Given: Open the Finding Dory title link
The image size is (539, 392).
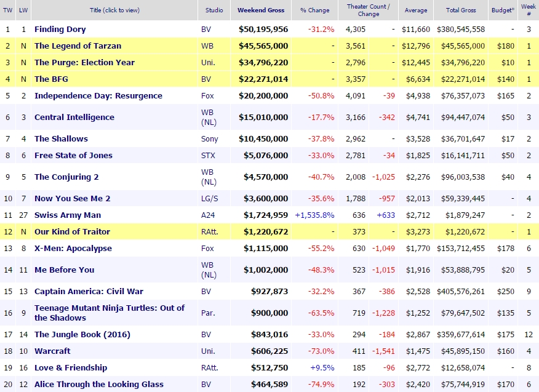Looking at the screenshot, I should pos(60,29).
